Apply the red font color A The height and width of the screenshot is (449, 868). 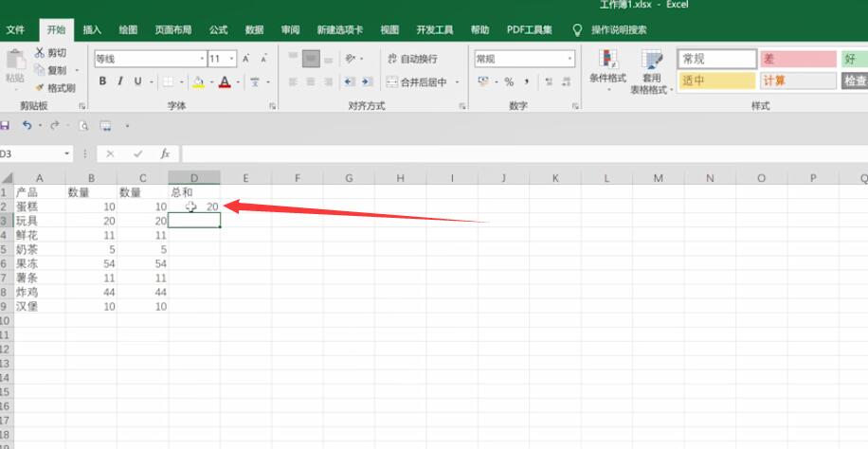(225, 82)
